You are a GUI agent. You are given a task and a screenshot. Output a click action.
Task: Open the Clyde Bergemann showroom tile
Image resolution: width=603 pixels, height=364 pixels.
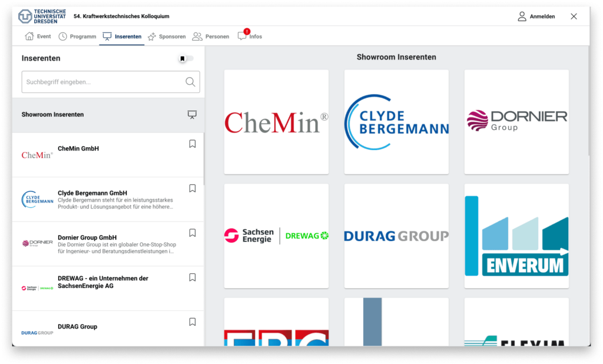396,122
